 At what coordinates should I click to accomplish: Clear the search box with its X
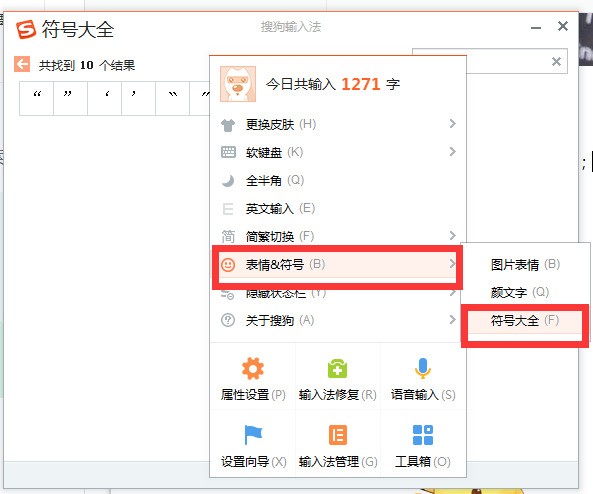pos(556,61)
